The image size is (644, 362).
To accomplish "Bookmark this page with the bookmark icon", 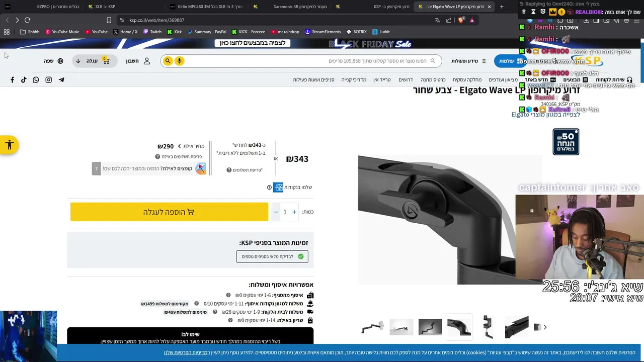I will click(x=109, y=20).
